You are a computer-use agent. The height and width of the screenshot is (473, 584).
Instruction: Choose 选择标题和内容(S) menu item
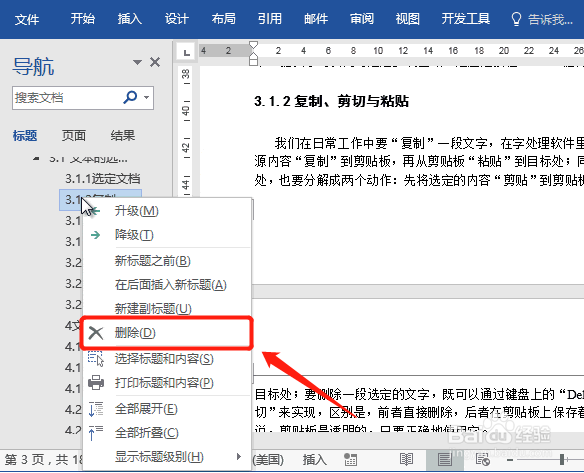coord(166,359)
